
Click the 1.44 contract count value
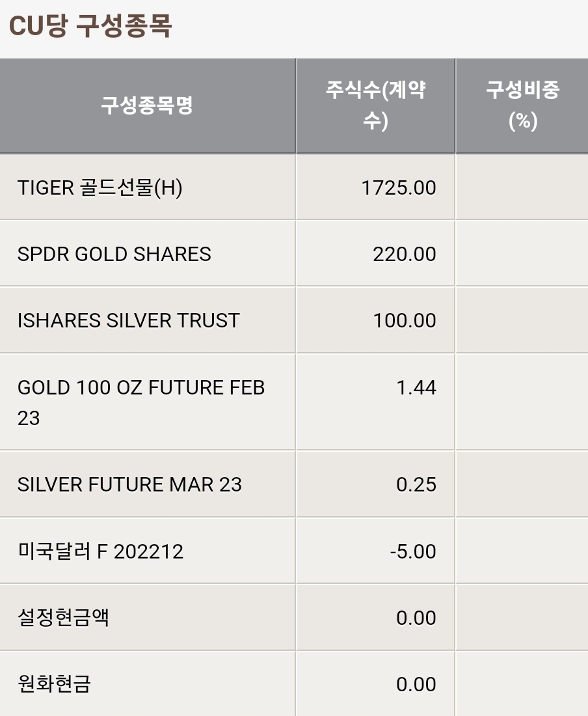416,387
